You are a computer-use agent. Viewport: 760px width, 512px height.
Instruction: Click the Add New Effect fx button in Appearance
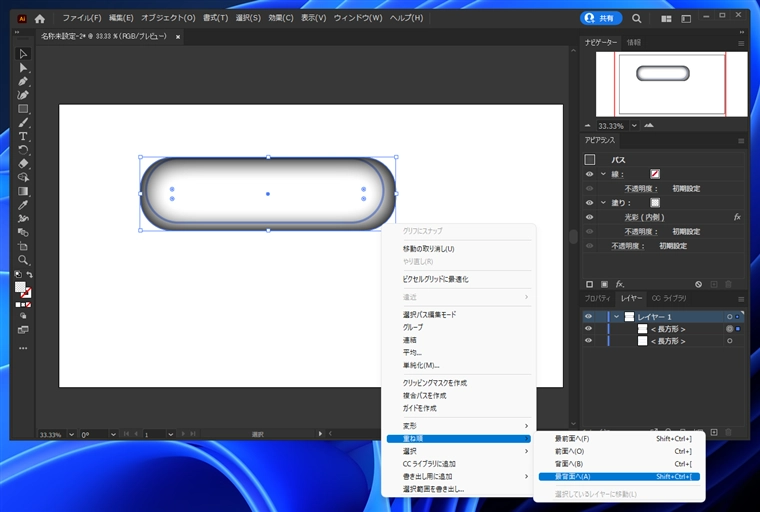point(619,284)
